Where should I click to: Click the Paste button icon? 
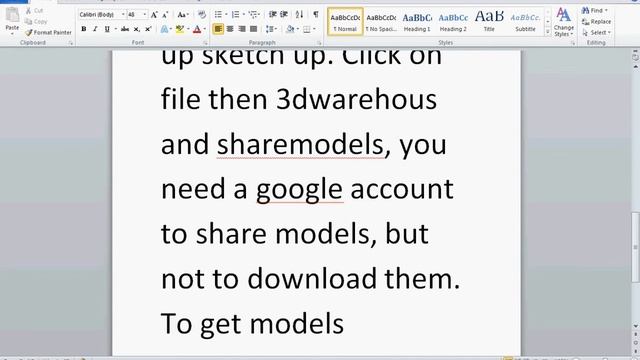click(x=12, y=15)
